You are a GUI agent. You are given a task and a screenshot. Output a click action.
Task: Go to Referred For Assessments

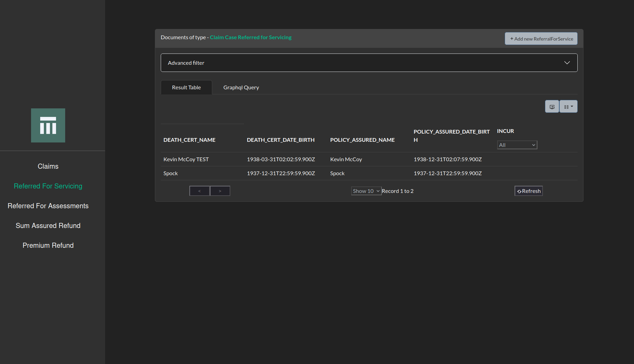(48, 206)
